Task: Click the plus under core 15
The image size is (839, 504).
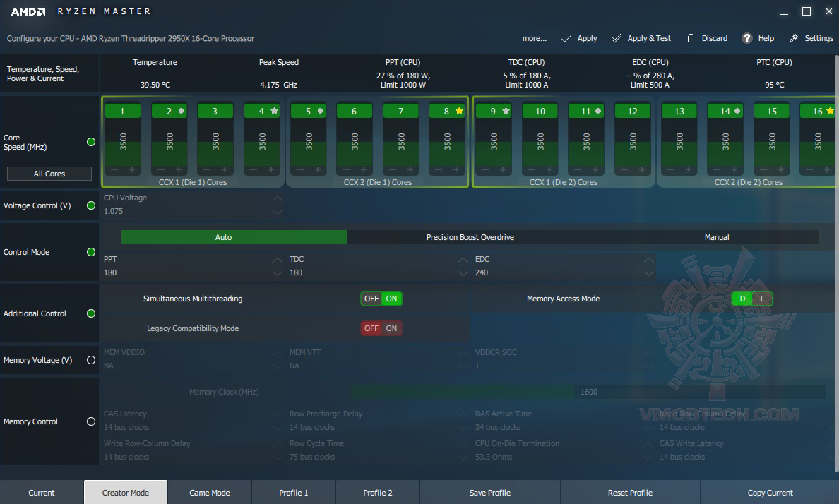Action: pos(780,169)
